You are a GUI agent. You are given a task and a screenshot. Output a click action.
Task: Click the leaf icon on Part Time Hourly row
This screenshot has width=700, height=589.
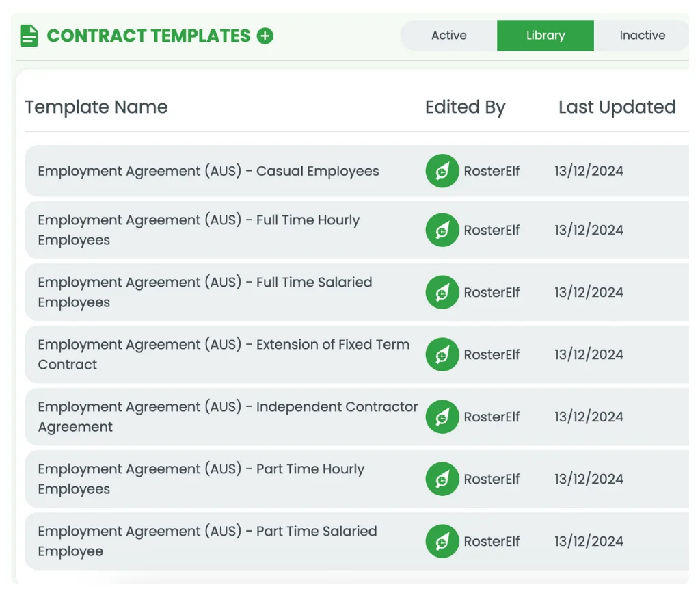click(442, 479)
